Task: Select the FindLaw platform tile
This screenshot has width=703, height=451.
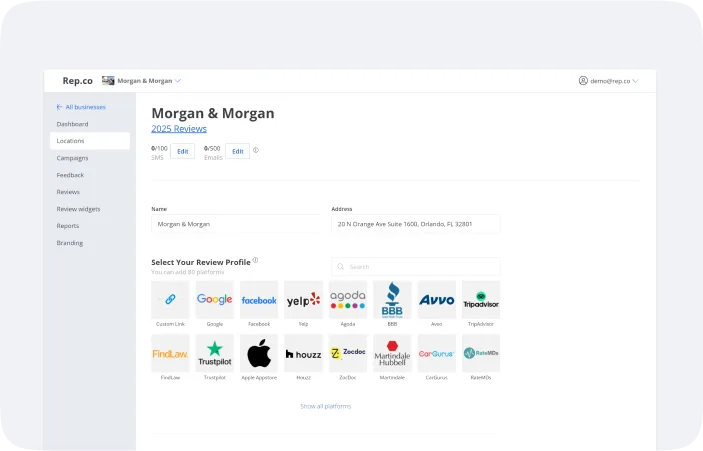Action: (170, 353)
